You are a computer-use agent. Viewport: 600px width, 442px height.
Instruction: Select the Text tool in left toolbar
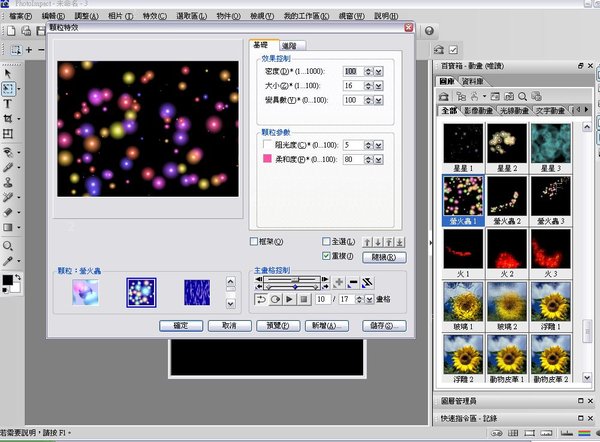pyautogui.click(x=8, y=103)
